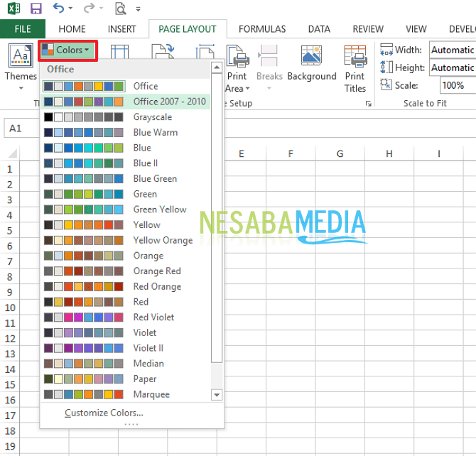Open the FILE tab
This screenshot has height=456, width=476.
click(x=23, y=29)
